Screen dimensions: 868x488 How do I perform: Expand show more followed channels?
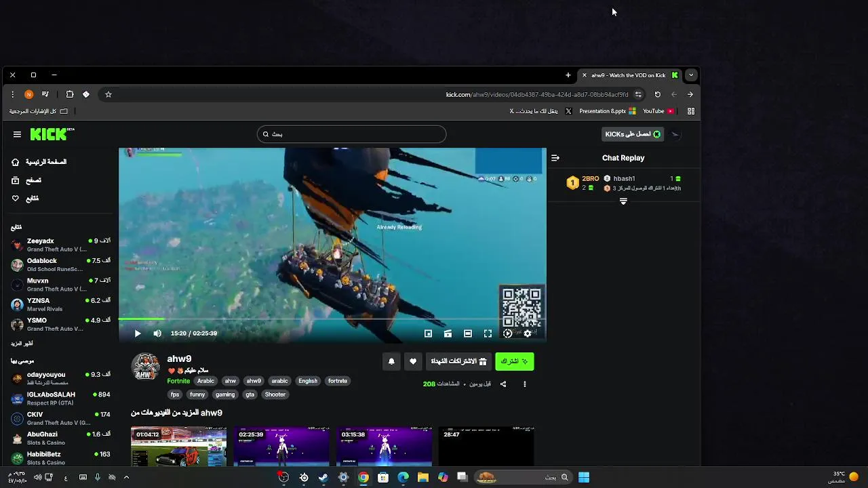[22, 344]
